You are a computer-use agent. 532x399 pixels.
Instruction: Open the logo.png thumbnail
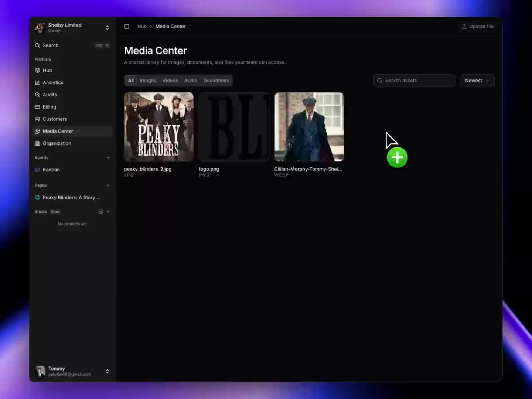pyautogui.click(x=234, y=127)
